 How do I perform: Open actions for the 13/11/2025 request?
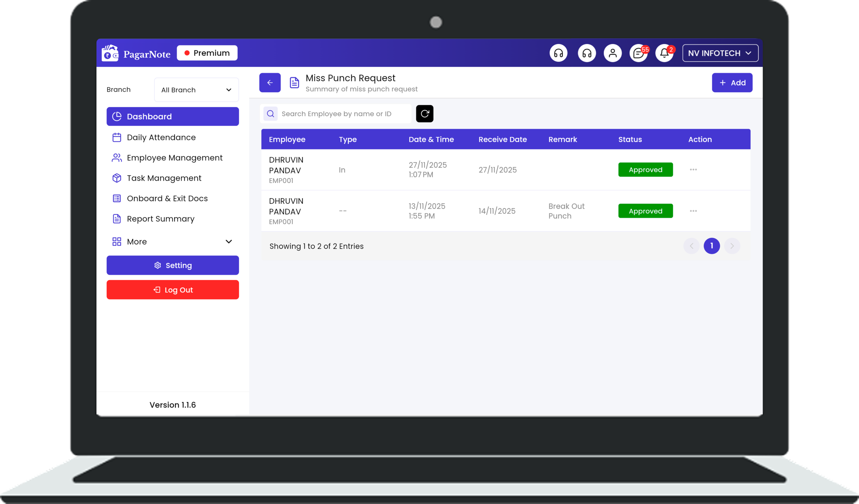693,211
